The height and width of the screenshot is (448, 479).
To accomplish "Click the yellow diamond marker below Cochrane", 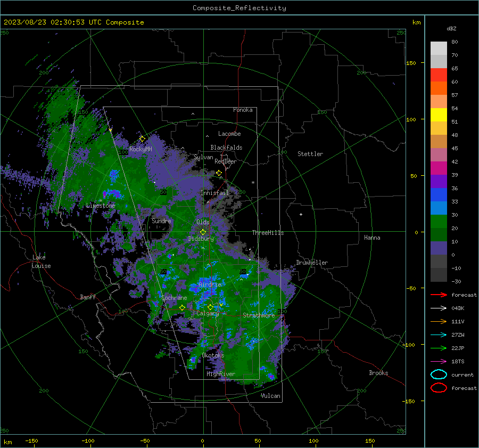I will pyautogui.click(x=183, y=307).
